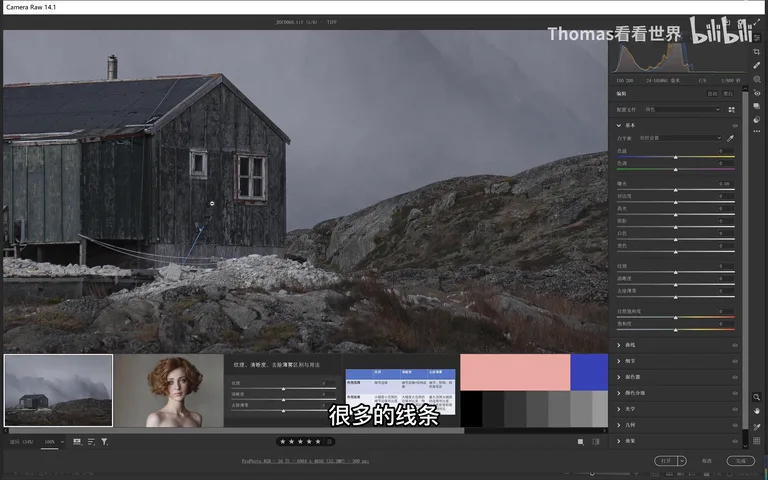Select the Hand pan tool
This screenshot has height=480, width=768.
tap(757, 411)
